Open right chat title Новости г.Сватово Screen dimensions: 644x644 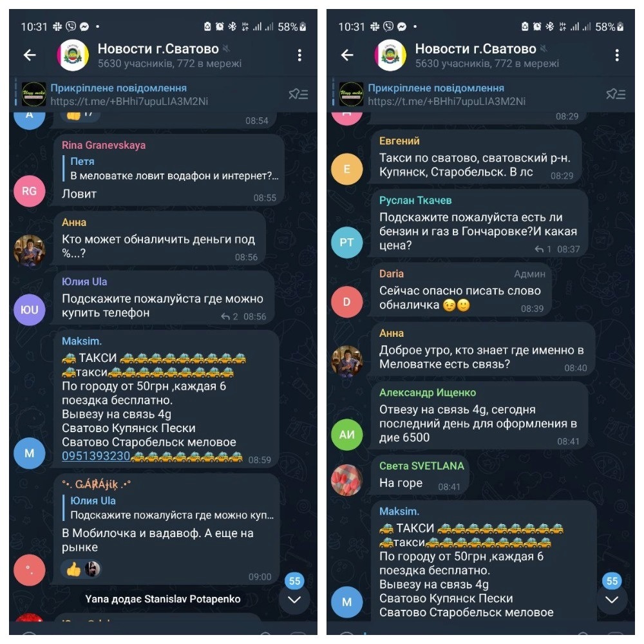[475, 49]
